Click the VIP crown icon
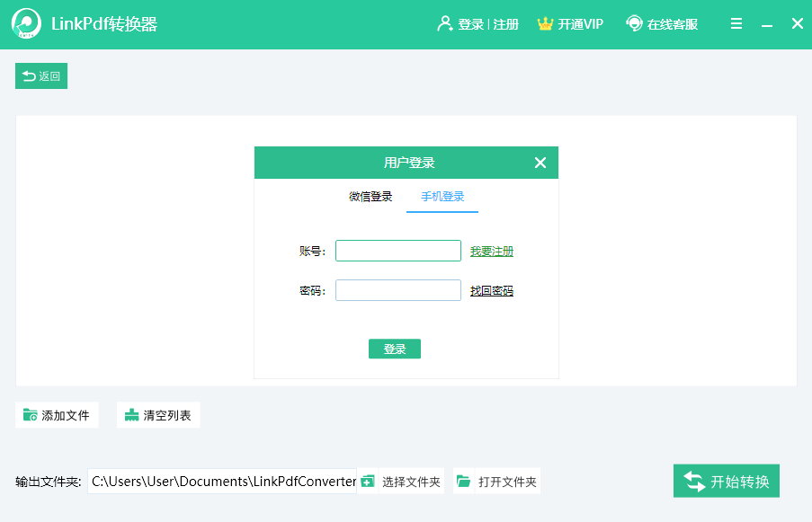This screenshot has height=522, width=812. pos(545,23)
